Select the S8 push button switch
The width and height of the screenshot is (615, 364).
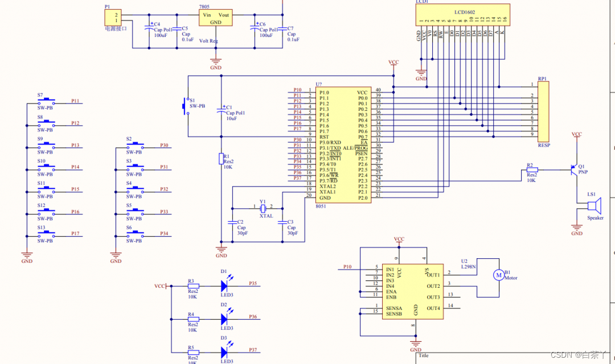pos(46,123)
